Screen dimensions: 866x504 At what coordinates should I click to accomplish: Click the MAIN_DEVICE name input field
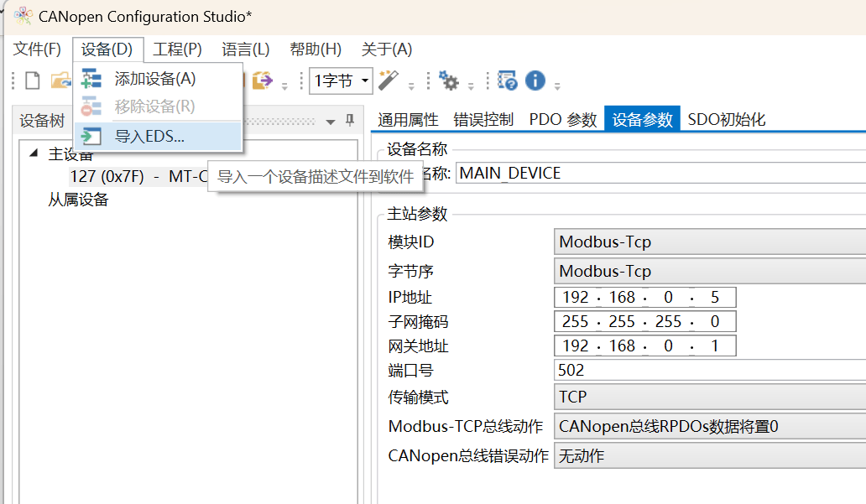660,174
